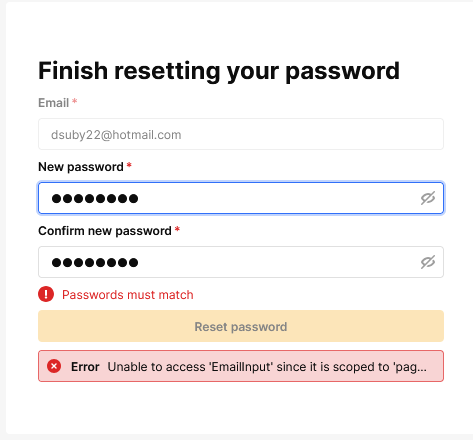The width and height of the screenshot is (473, 440).
Task: Show the New password field contents
Action: click(x=428, y=198)
